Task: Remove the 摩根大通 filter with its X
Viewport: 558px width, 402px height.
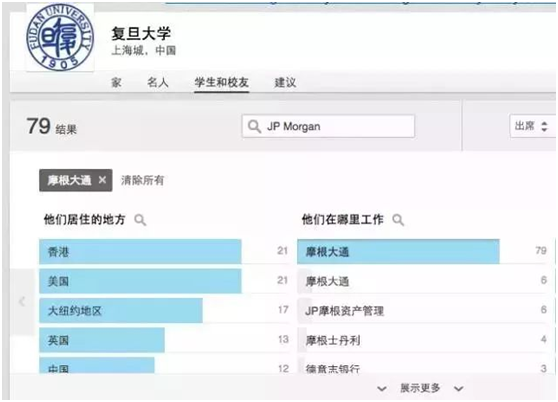Action: point(102,180)
